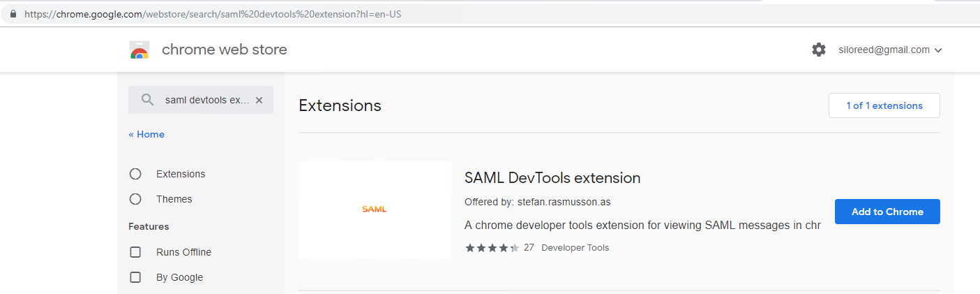Click the Developer Tools category label

(575, 247)
